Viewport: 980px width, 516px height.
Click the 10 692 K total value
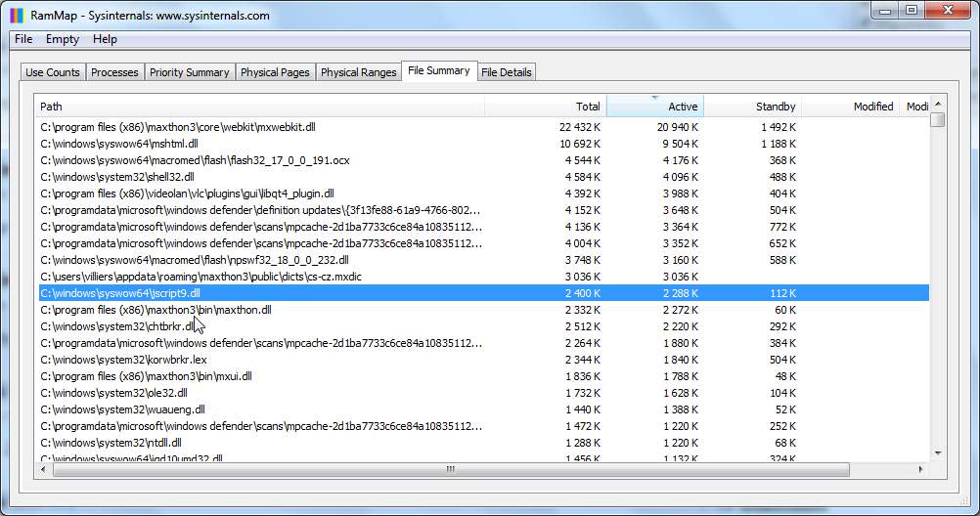tap(580, 144)
